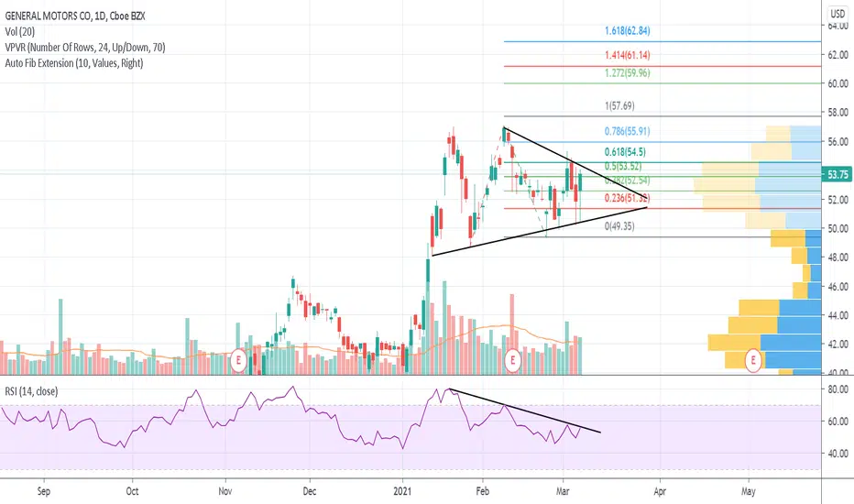Click the Sep label on time axis

[44, 491]
